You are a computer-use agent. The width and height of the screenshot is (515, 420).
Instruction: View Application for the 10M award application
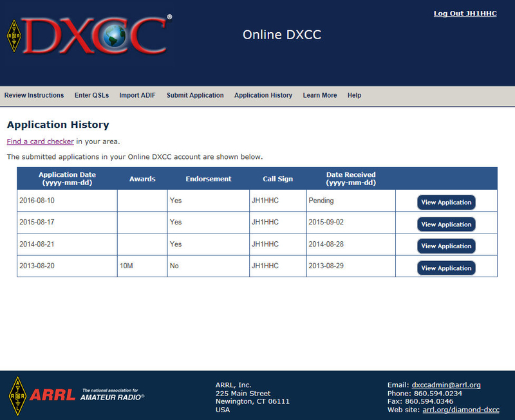tap(446, 268)
